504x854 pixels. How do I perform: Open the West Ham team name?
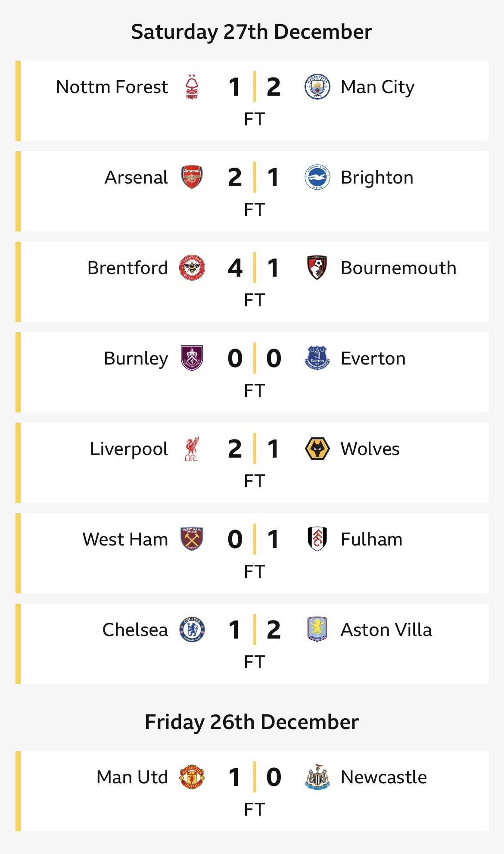tap(125, 539)
